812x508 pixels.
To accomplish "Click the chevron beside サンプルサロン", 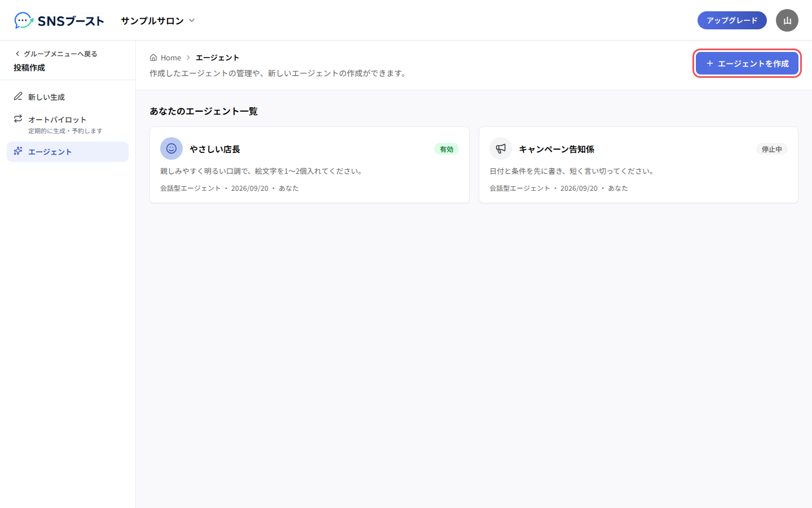I will (x=192, y=20).
